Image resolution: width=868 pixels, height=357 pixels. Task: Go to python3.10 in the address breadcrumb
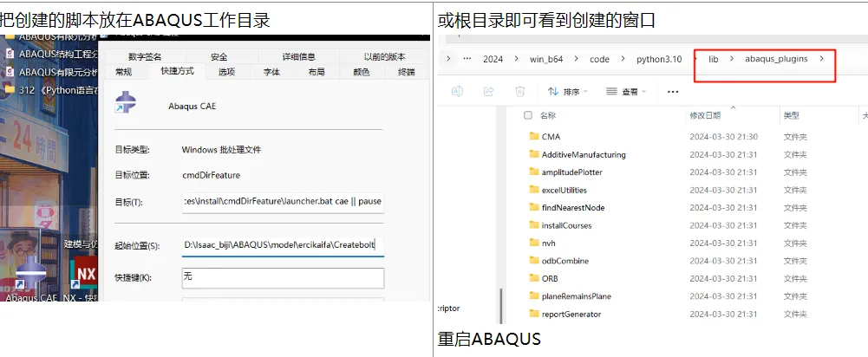[x=659, y=59]
